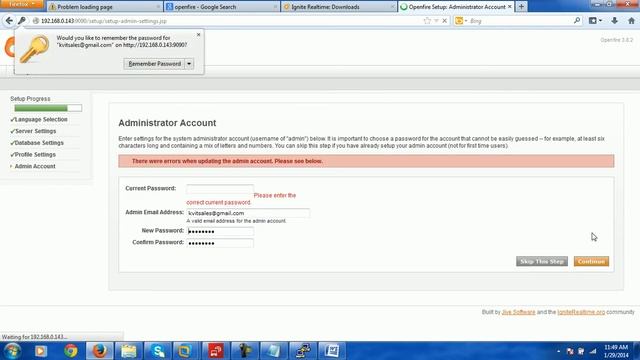Show hidden system tray icons arrow
The width and height of the screenshot is (640, 360).
point(558,351)
